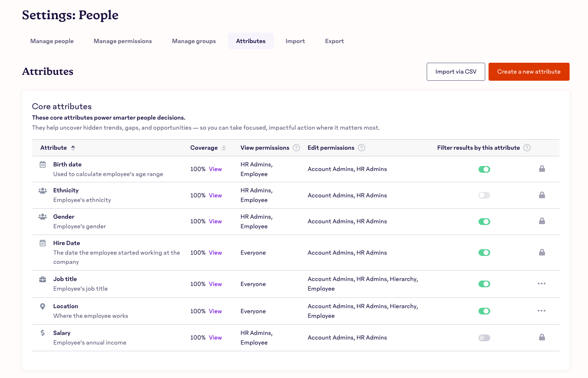Viewport: 588px width, 378px height.
Task: Disable the Gender filter toggle
Action: point(484,222)
